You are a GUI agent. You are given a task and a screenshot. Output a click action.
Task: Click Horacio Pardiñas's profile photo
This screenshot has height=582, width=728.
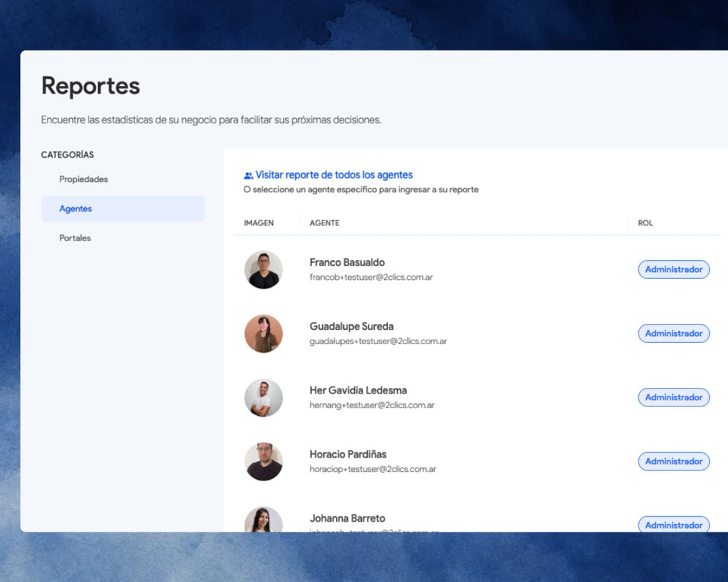click(263, 462)
